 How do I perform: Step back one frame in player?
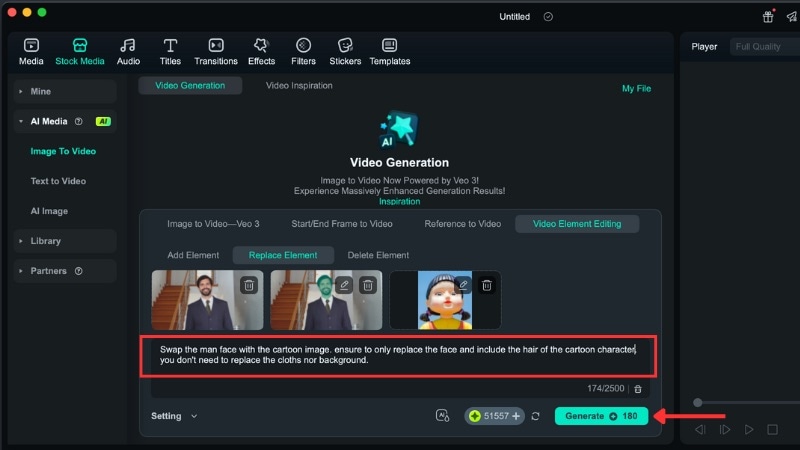point(700,430)
